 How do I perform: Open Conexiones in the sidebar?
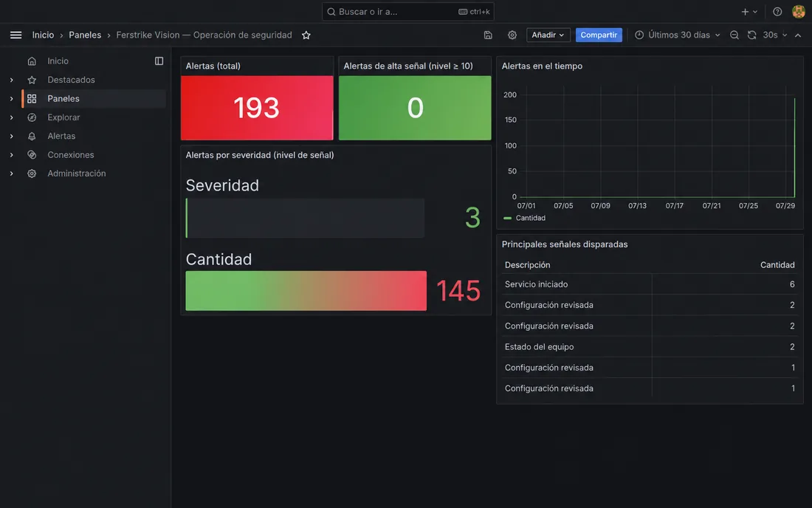pos(70,154)
